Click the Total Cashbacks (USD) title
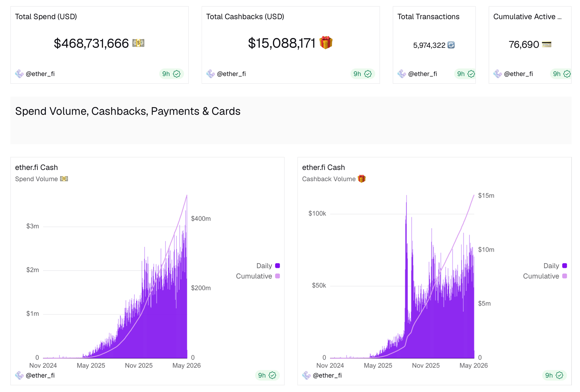This screenshot has height=392, width=580. point(245,17)
